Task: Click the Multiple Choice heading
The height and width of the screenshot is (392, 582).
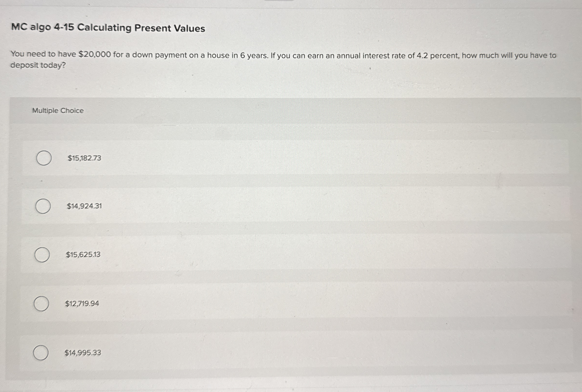Action: [58, 111]
